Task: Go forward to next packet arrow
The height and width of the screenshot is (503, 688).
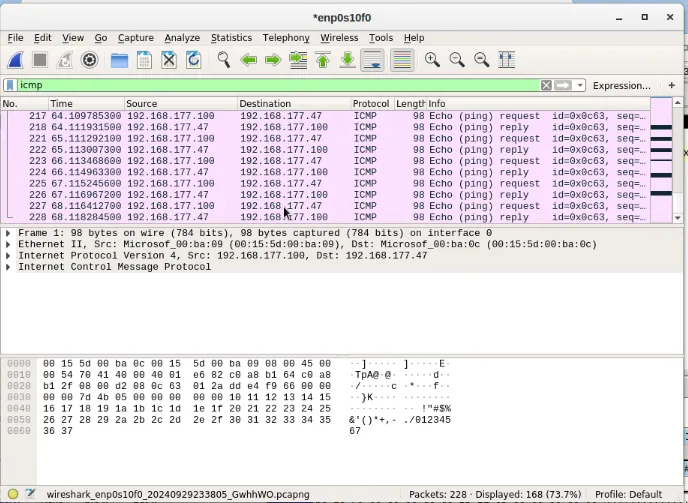Action: pyautogui.click(x=273, y=60)
